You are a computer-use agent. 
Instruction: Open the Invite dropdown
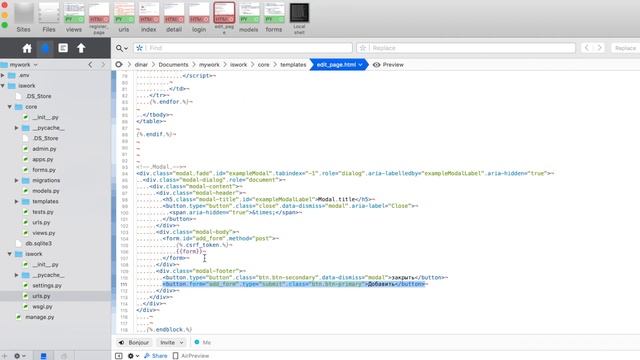click(172, 342)
